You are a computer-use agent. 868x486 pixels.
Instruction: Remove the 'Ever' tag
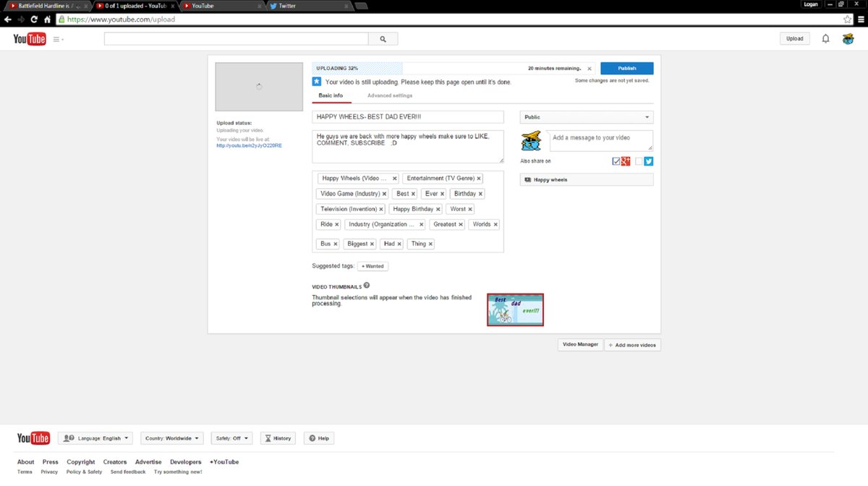tap(443, 194)
